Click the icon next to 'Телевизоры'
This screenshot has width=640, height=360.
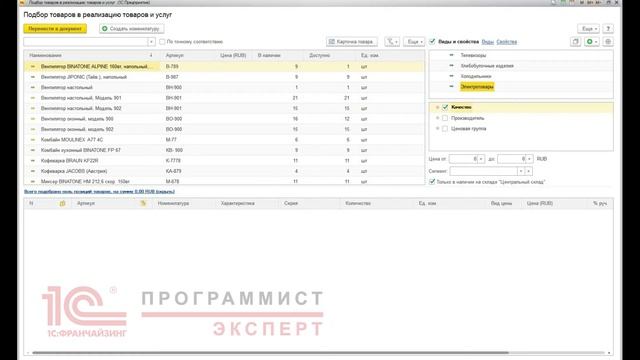click(x=451, y=55)
